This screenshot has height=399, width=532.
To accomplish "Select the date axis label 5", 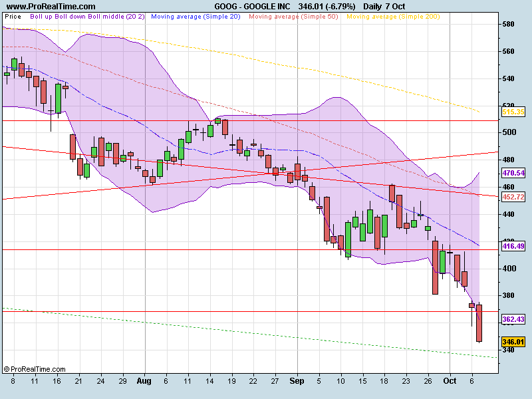I will 319,381.
